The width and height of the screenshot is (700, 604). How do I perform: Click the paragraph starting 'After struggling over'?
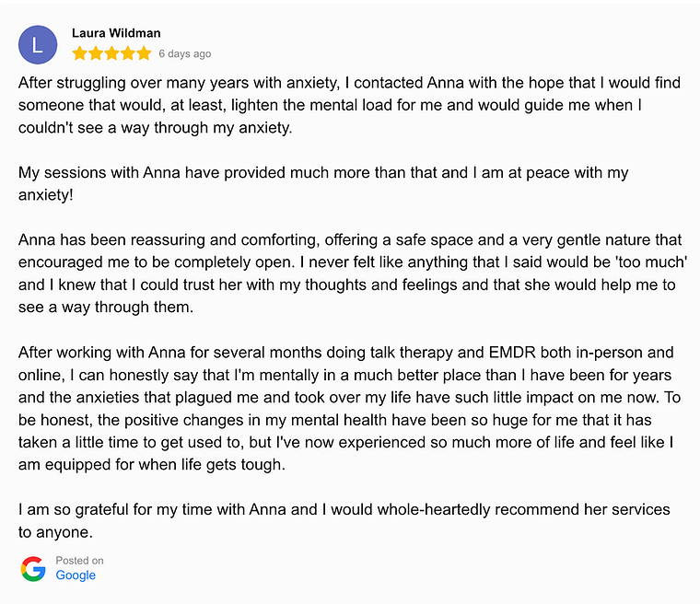pyautogui.click(x=349, y=105)
